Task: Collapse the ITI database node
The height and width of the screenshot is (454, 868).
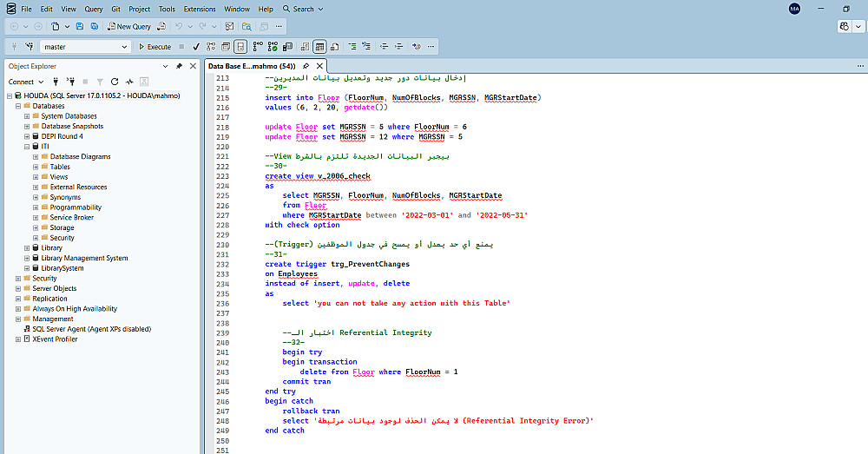Action: pyautogui.click(x=27, y=147)
